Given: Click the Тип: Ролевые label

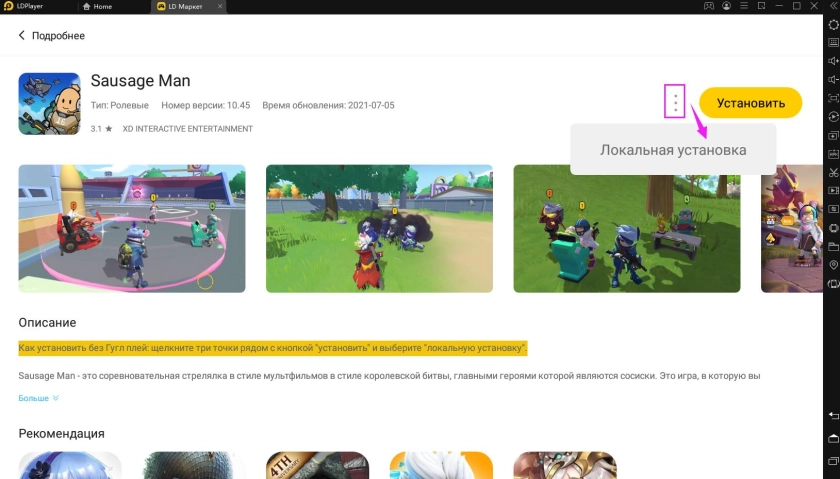Looking at the screenshot, I should click(119, 106).
